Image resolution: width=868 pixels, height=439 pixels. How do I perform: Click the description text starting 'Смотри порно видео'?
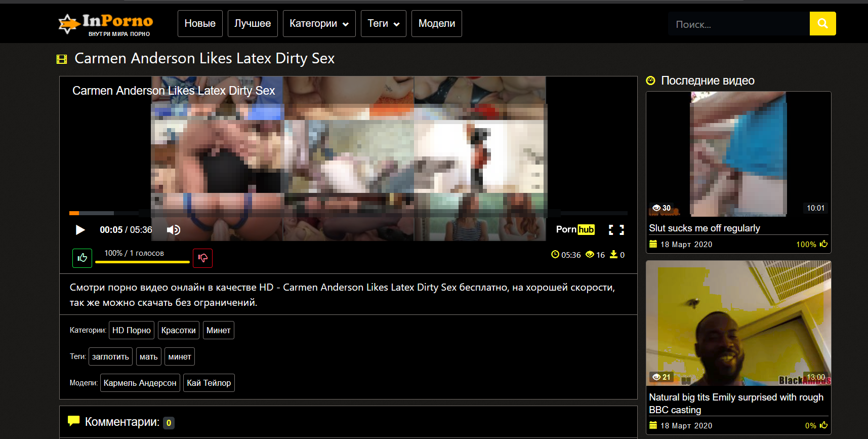[x=343, y=295]
